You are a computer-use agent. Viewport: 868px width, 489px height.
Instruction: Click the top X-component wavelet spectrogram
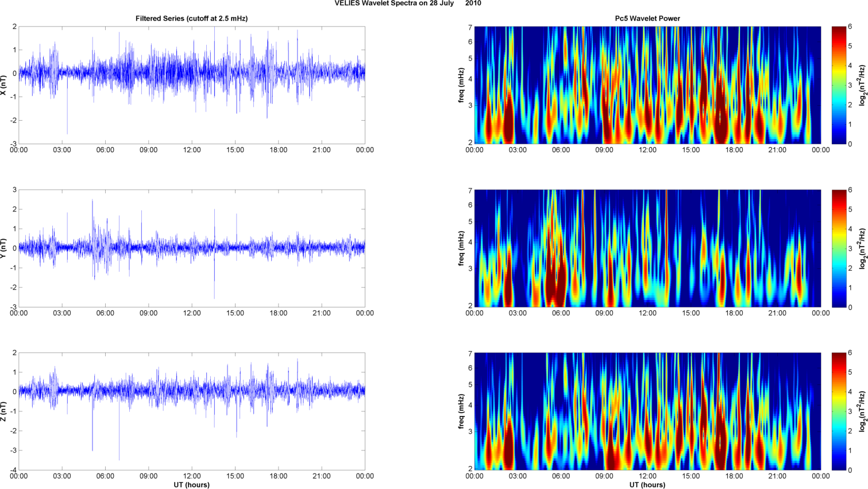click(647, 85)
